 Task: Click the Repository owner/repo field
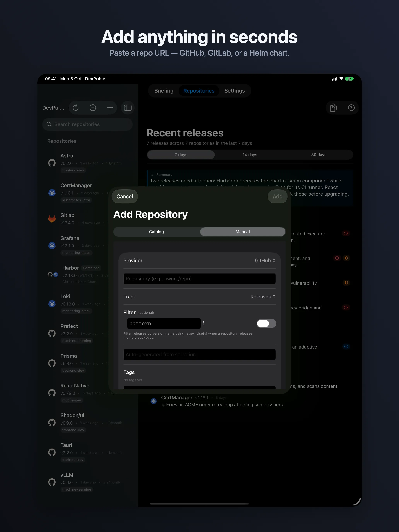click(199, 279)
